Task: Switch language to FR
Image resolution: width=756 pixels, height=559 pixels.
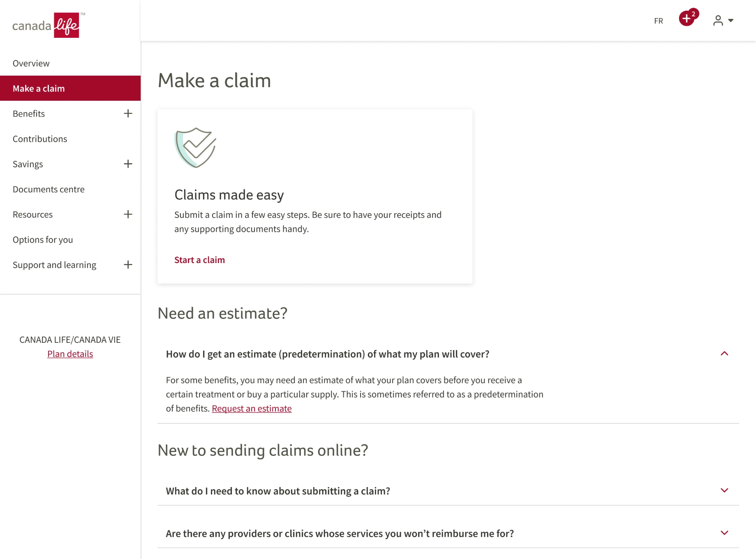Action: [x=659, y=21]
